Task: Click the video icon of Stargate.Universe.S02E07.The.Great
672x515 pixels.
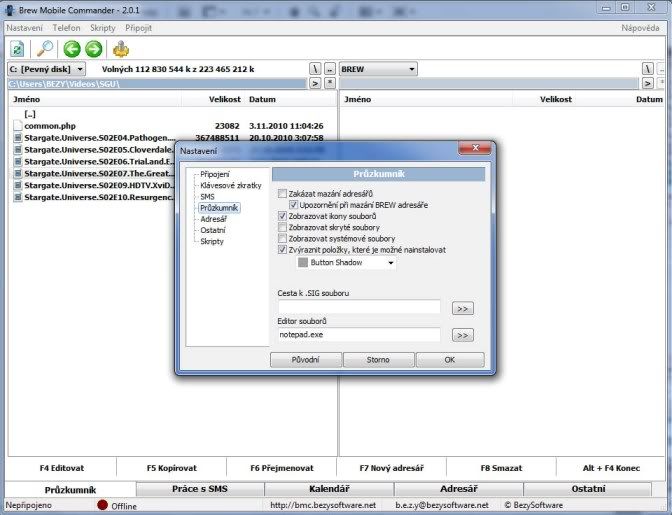Action: click(18, 174)
